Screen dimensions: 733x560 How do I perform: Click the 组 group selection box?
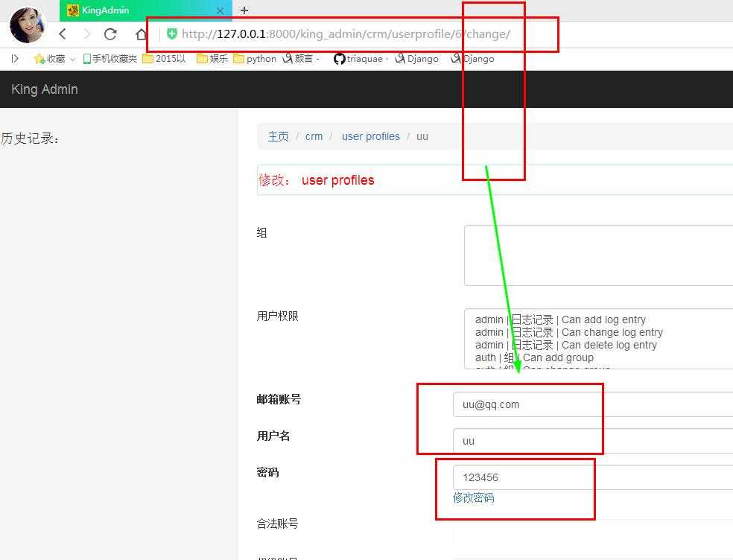point(598,255)
